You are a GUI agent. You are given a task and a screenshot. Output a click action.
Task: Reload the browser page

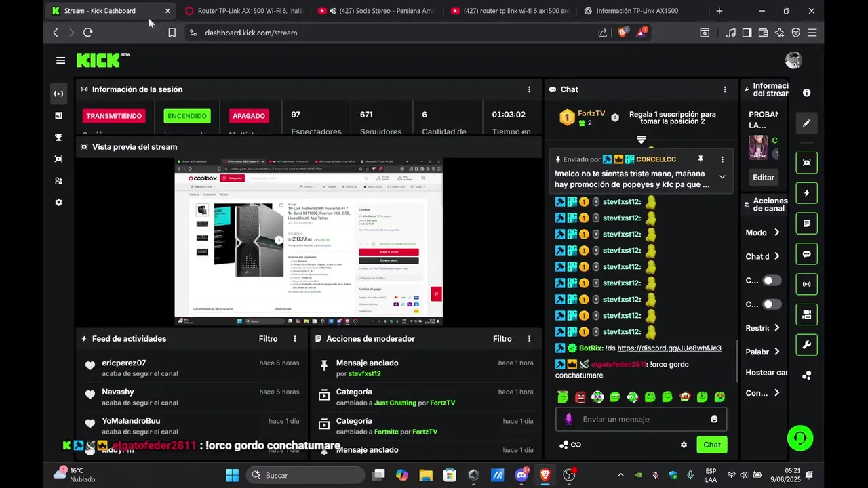click(x=87, y=33)
